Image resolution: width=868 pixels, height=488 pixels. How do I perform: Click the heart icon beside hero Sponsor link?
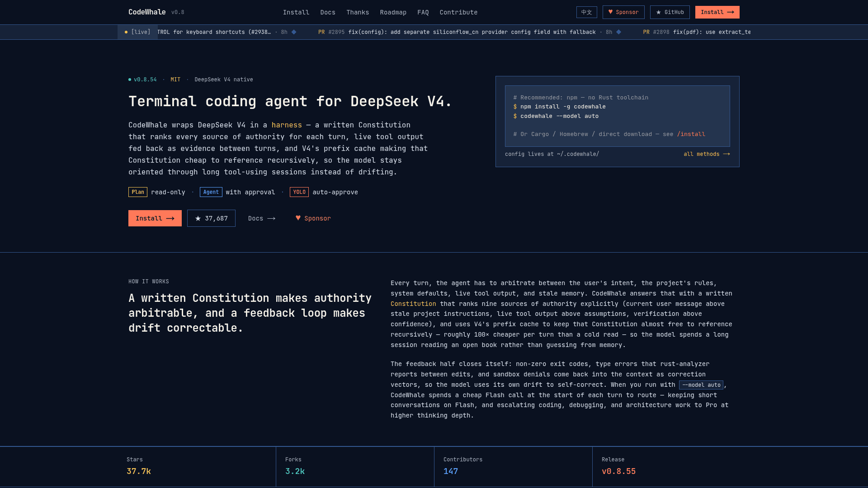pos(298,218)
